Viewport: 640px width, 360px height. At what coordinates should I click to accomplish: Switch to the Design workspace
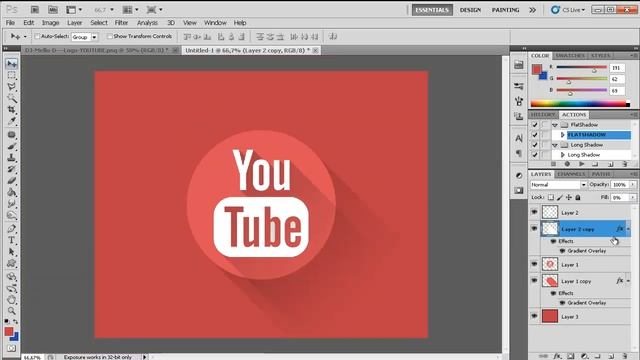click(470, 10)
